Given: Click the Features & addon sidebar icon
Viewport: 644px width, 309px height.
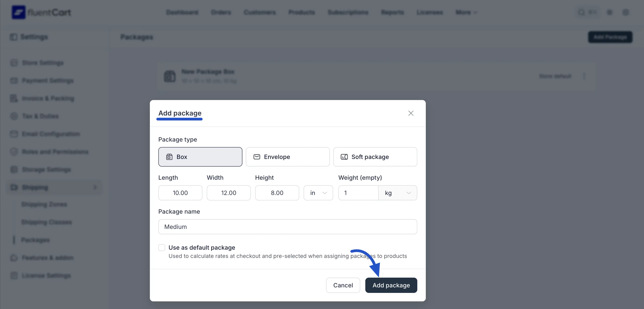Looking at the screenshot, I should (x=14, y=257).
